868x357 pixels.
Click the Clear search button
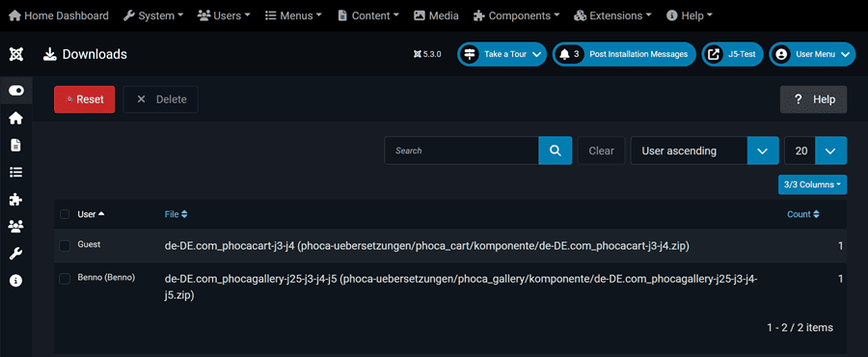(601, 151)
